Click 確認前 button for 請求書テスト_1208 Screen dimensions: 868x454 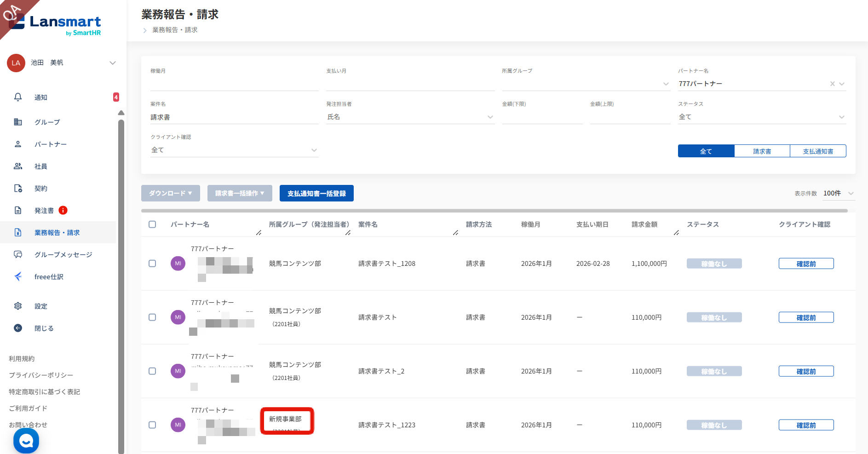[x=806, y=264]
